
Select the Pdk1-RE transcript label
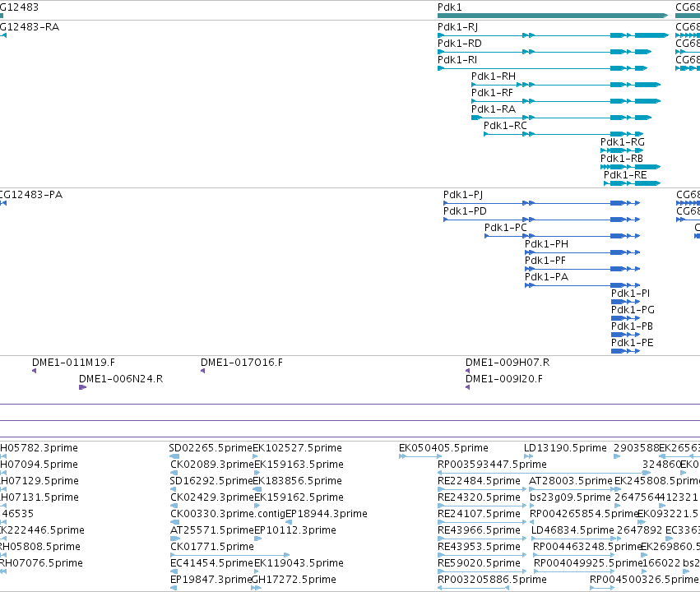tap(625, 175)
